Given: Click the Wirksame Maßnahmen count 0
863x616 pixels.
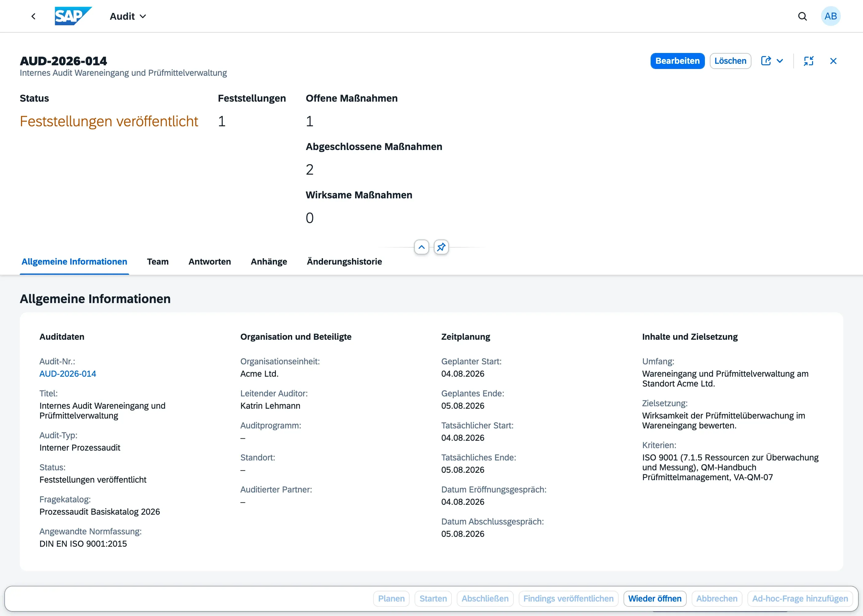Looking at the screenshot, I should [310, 218].
